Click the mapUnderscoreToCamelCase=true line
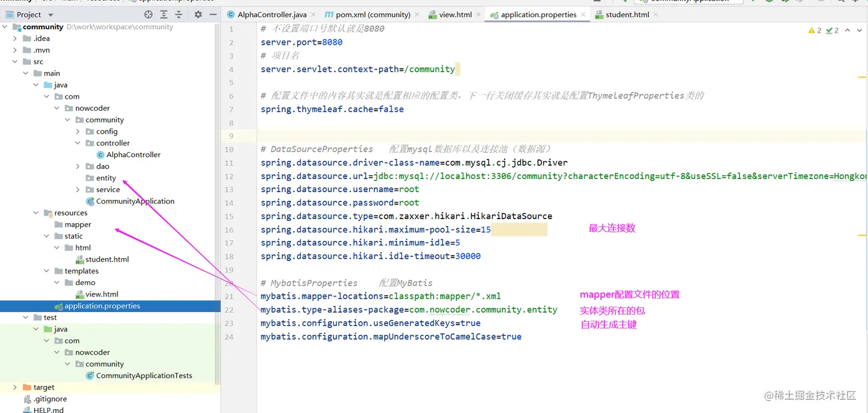Image resolution: width=868 pixels, height=413 pixels. (391, 336)
